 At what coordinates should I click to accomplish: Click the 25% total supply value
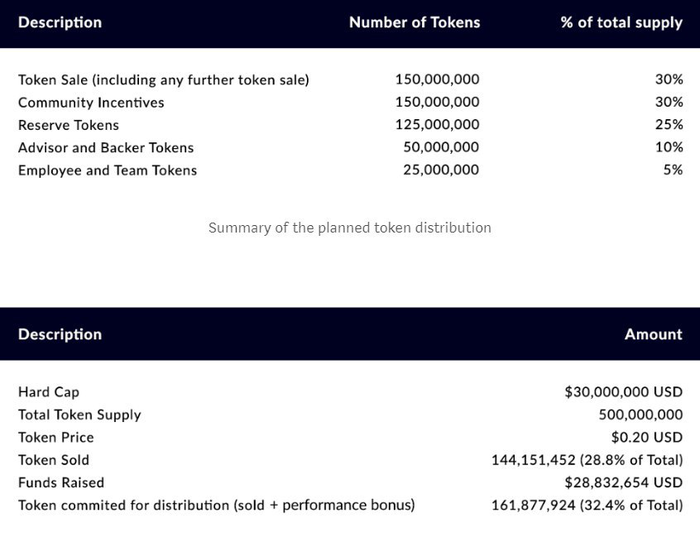point(669,125)
